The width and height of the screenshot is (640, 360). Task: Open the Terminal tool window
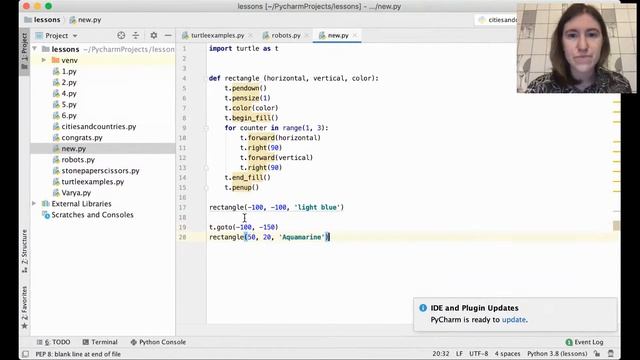point(100,342)
